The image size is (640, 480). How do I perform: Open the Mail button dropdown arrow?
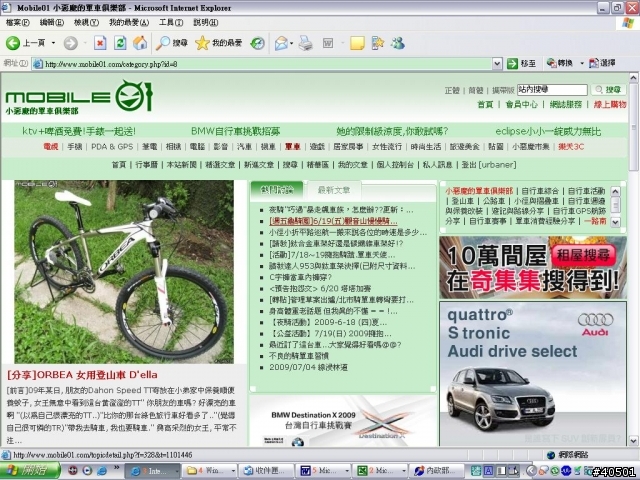click(291, 43)
